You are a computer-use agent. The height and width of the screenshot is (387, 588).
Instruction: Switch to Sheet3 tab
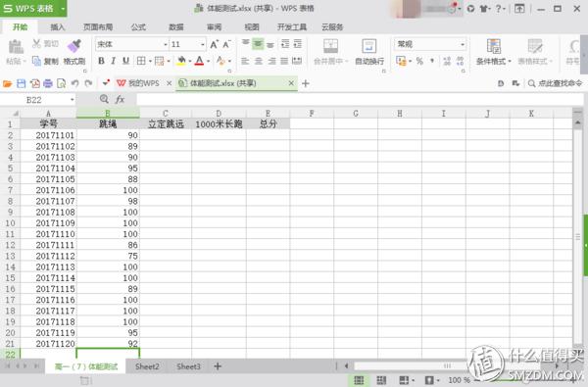pos(188,366)
